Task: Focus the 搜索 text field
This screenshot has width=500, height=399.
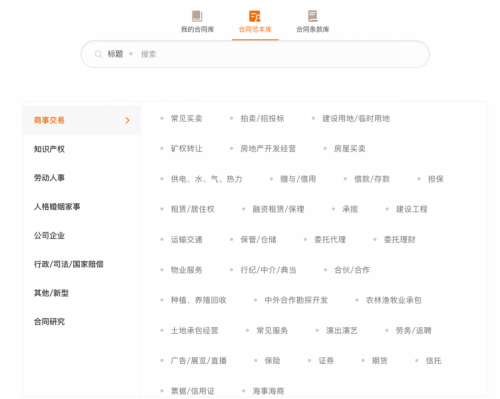Action: pos(282,54)
